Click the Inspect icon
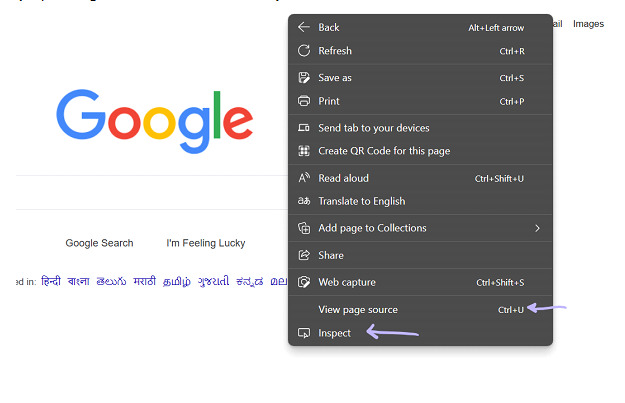Image resolution: width=625 pixels, height=403 pixels. click(x=304, y=333)
